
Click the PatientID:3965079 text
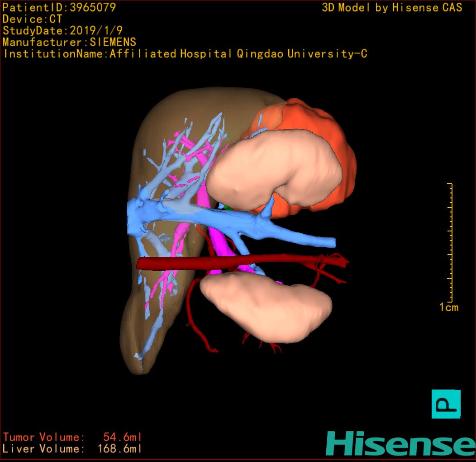pyautogui.click(x=59, y=7)
